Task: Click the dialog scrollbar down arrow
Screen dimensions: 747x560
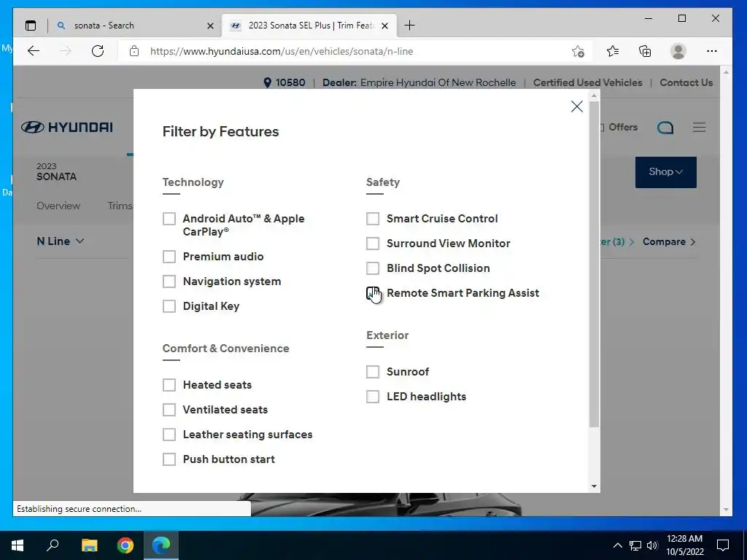Action: click(x=594, y=486)
